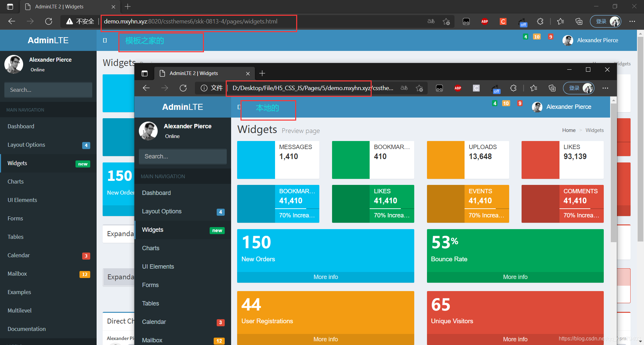
Task: Expand Charts menu in rear window sidebar
Action: click(48, 182)
